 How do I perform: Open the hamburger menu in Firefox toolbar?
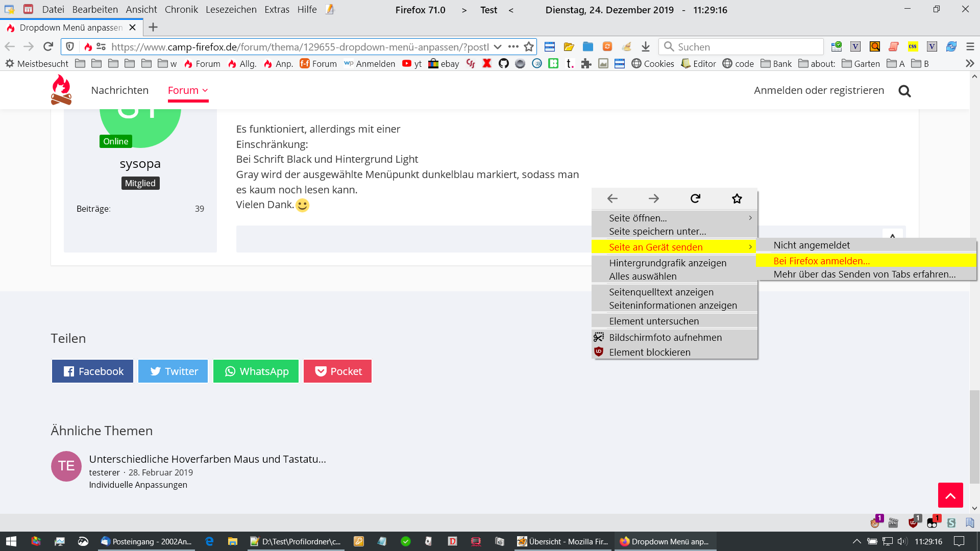(970, 47)
